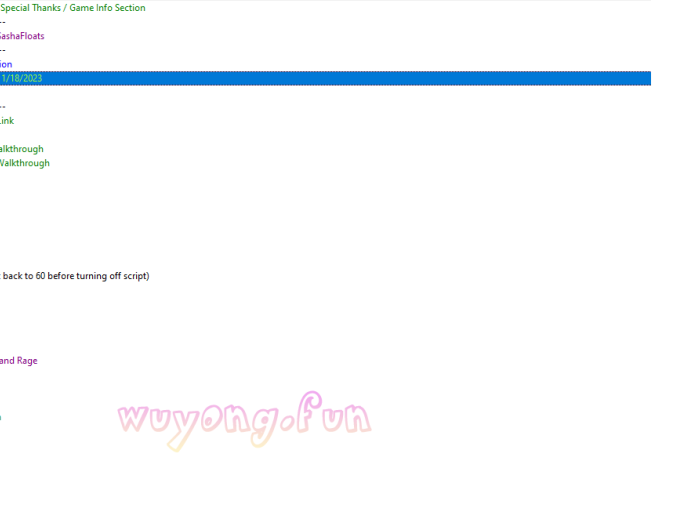
Task: Click the dashes row beneath SashaFloats
Action: (x=3, y=50)
